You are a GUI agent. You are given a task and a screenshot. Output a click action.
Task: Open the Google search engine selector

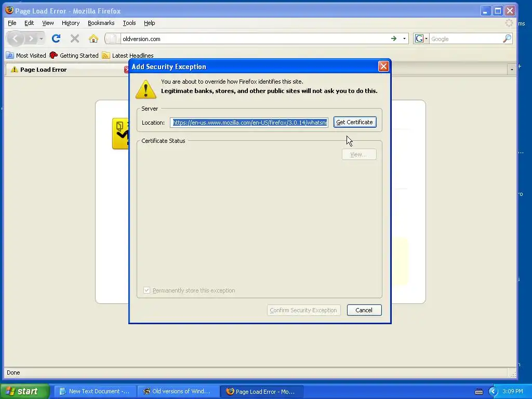coord(421,38)
